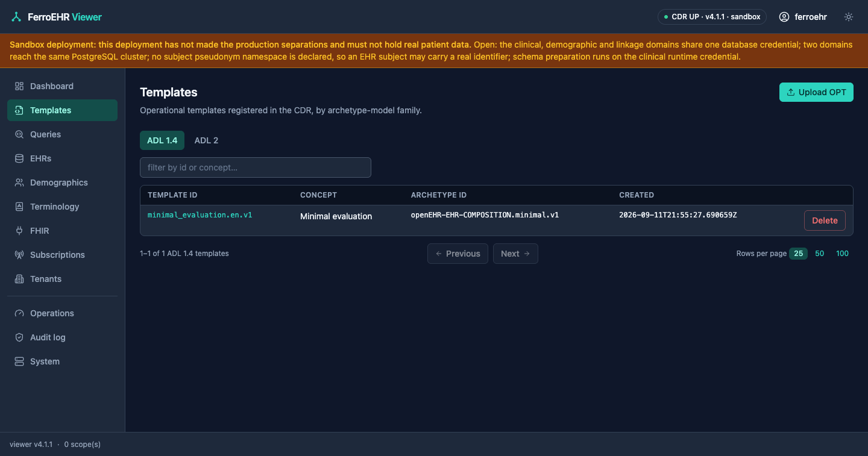
Task: Click the Queries magnifier icon
Action: tap(19, 134)
